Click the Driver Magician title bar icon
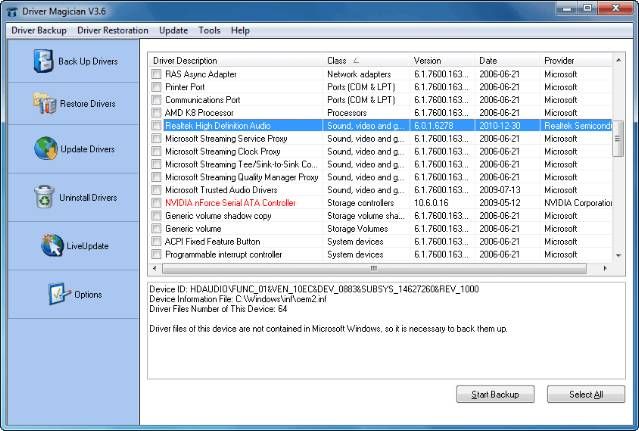The width and height of the screenshot is (639, 431). coord(11,10)
